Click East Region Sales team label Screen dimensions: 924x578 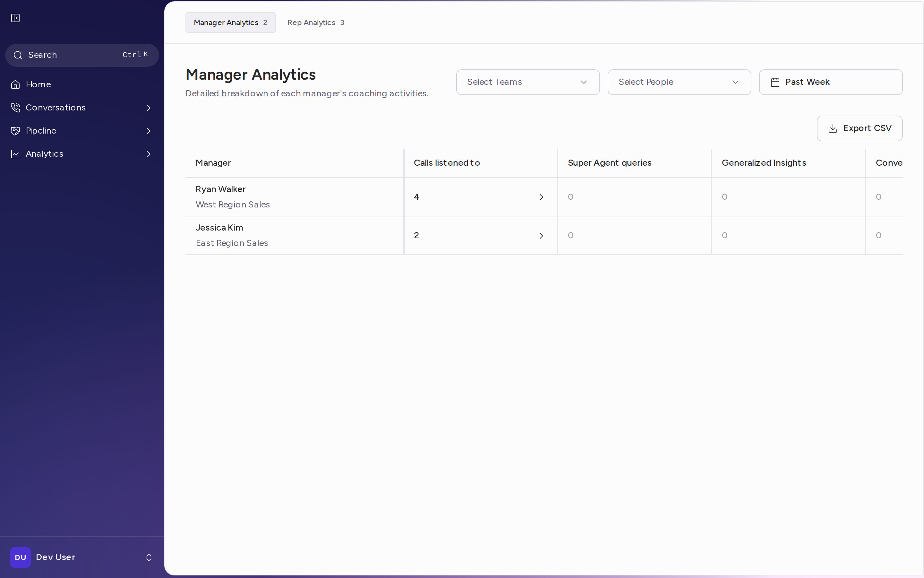[232, 243]
